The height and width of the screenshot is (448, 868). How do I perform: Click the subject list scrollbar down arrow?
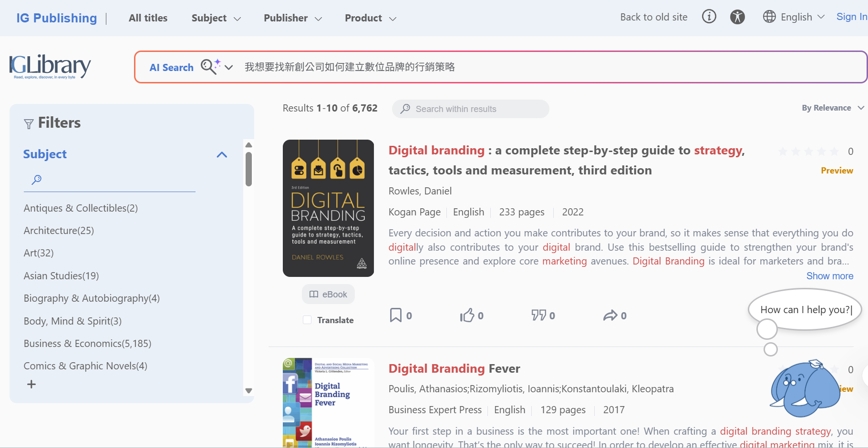coord(248,391)
